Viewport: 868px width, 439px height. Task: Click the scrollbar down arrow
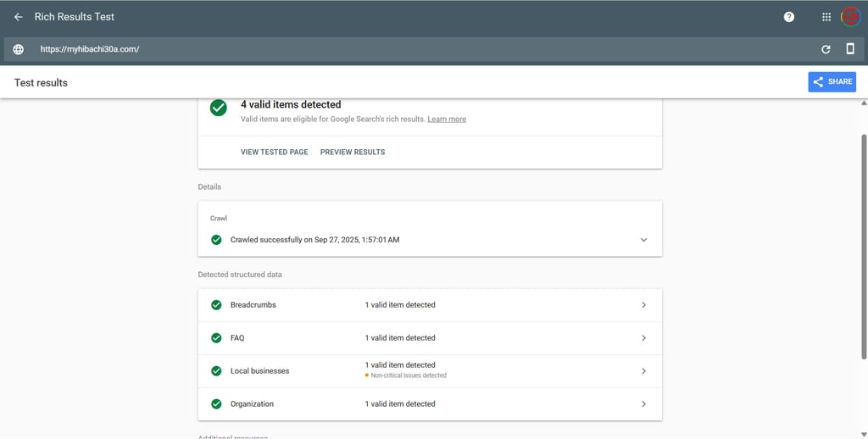pyautogui.click(x=864, y=435)
